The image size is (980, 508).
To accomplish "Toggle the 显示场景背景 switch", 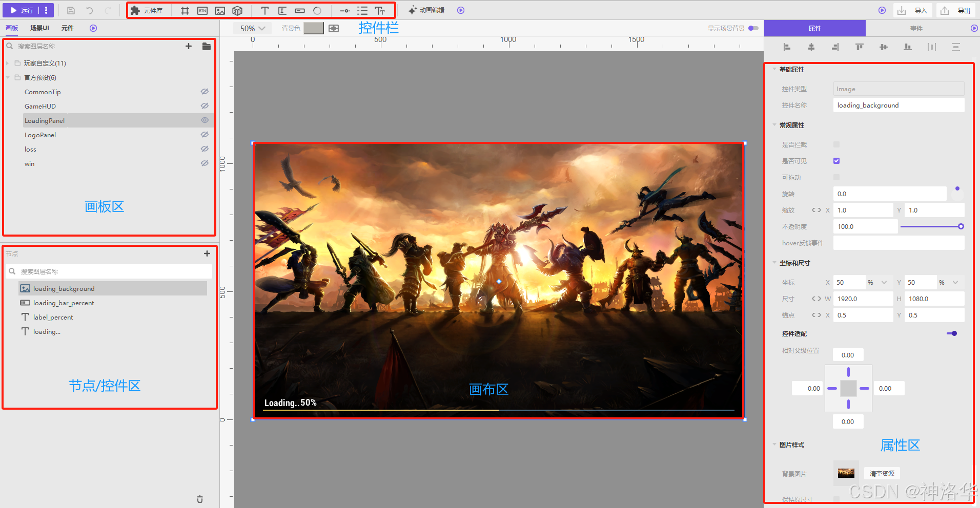I will (x=753, y=28).
